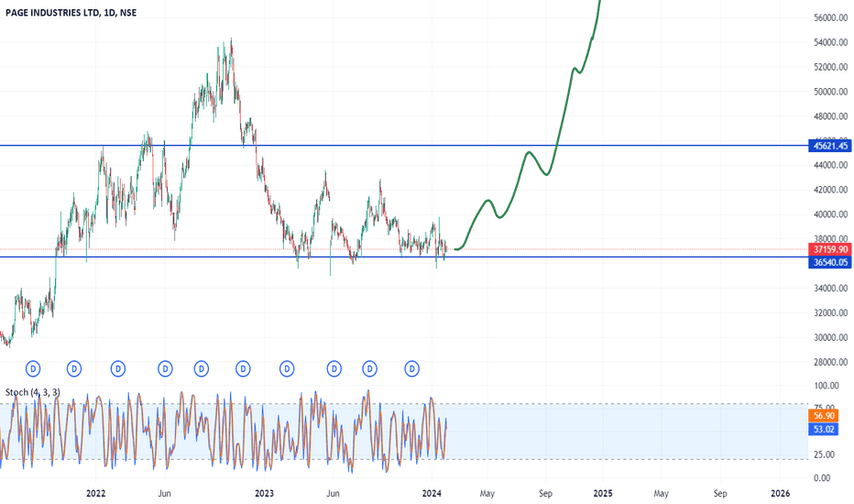Click the orange 56.90 stochastic value label
Image resolution: width=854 pixels, height=504 pixels.
(x=824, y=416)
